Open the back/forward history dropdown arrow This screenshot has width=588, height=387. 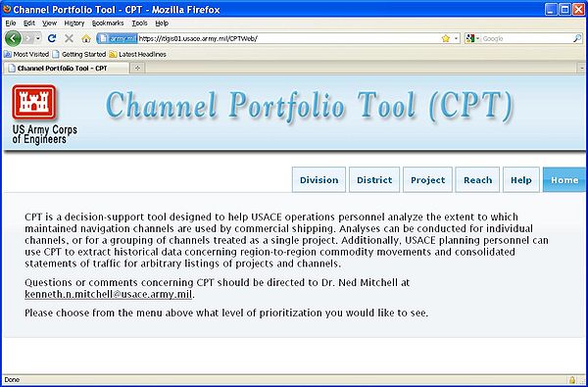pos(38,38)
